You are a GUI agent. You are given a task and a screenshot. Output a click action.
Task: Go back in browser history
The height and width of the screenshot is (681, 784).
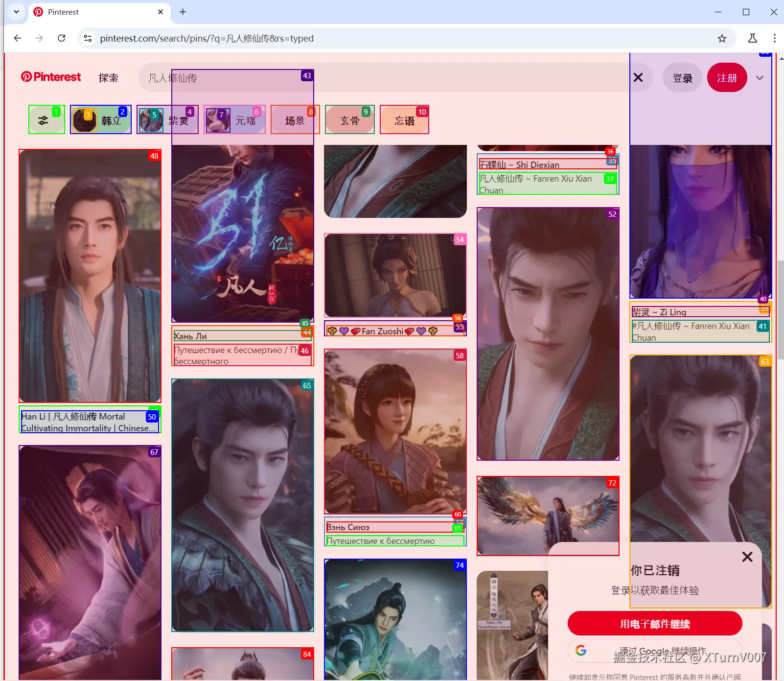tap(18, 38)
